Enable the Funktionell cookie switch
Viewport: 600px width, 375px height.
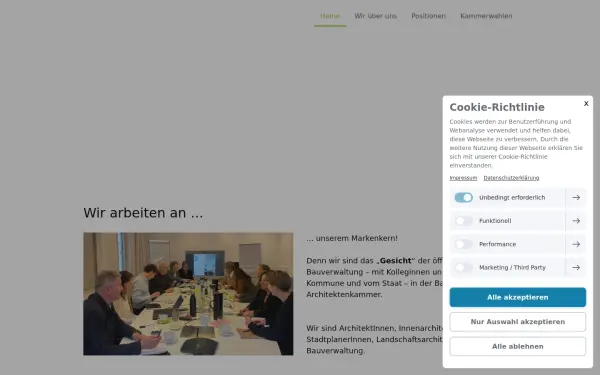coord(463,221)
